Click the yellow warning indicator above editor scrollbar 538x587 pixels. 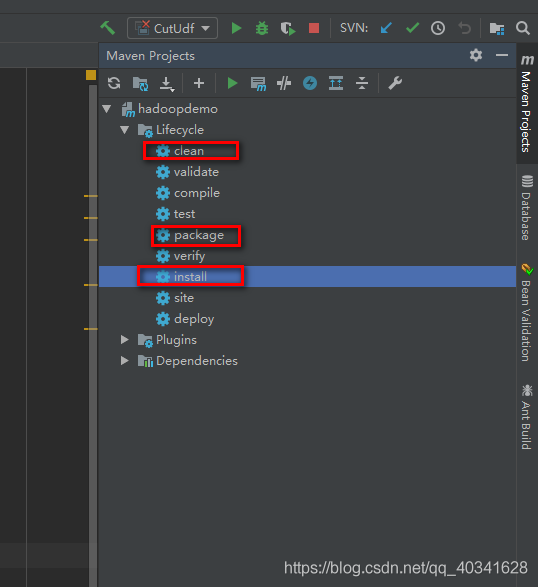coord(91,75)
